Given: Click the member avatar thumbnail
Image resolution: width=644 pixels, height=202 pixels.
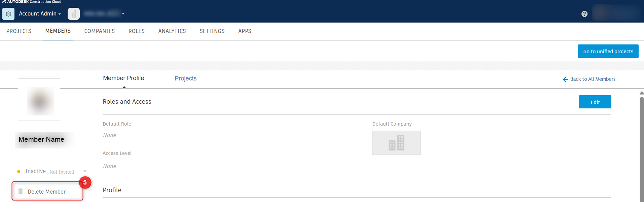Looking at the screenshot, I should click(39, 100).
